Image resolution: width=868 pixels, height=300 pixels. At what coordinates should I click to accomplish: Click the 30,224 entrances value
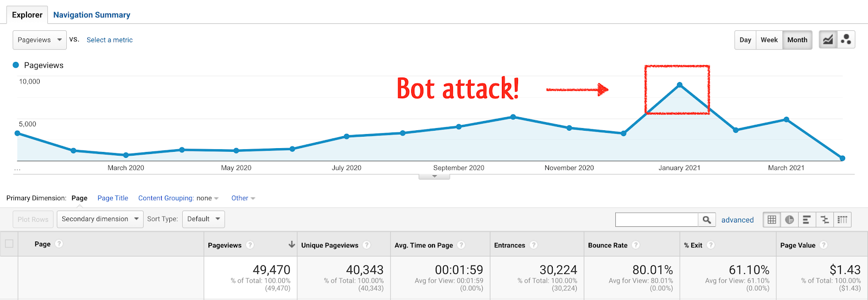click(558, 270)
